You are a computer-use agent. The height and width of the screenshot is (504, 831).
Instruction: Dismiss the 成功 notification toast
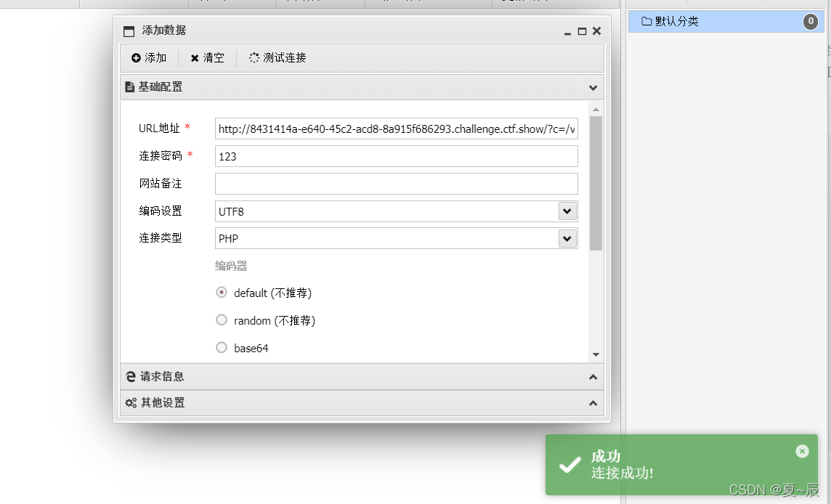tap(803, 451)
